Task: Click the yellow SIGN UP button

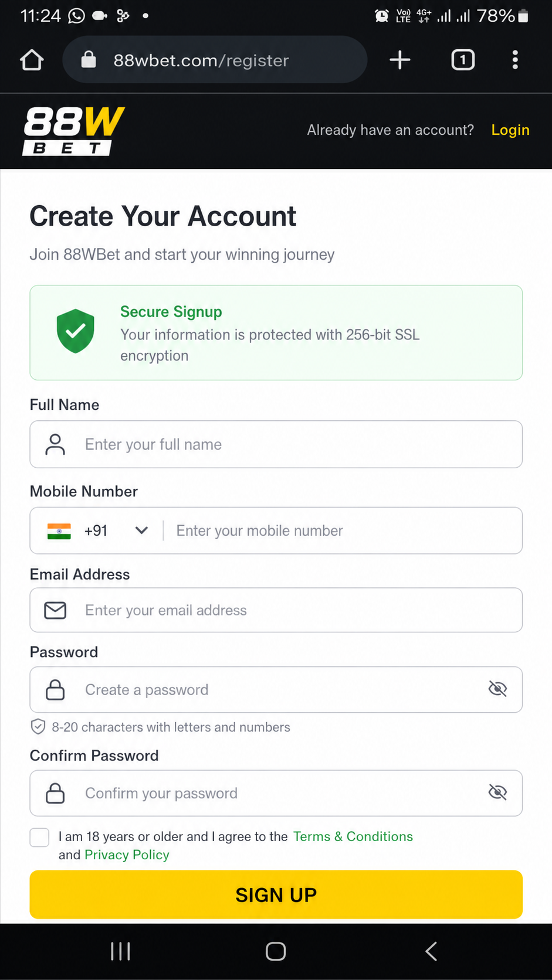Action: (276, 894)
